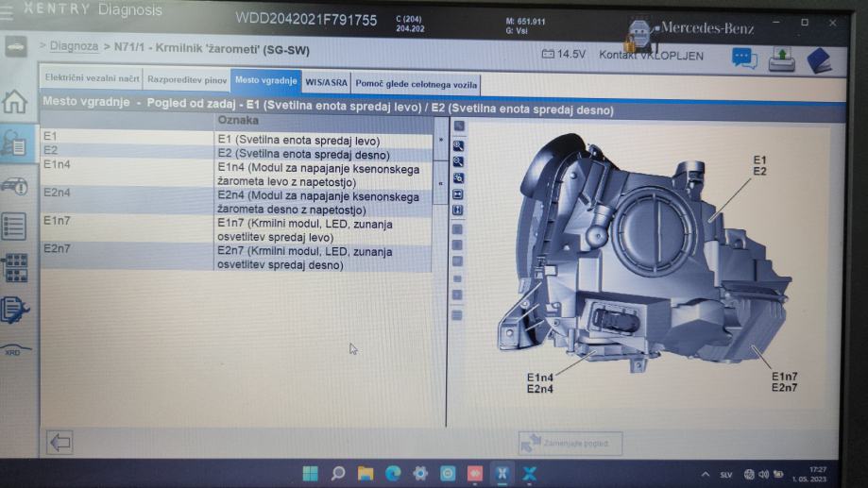The image size is (868, 488).
Task: Select the E1n7 LED control module row
Action: [237, 229]
